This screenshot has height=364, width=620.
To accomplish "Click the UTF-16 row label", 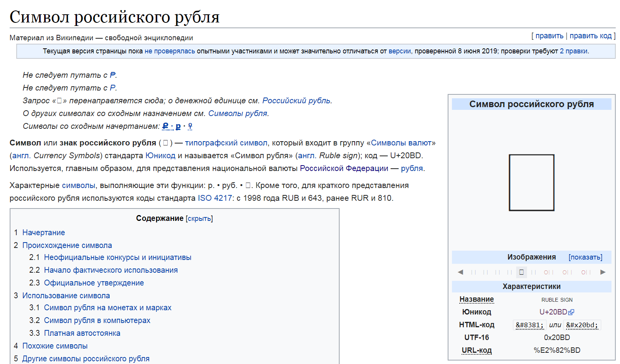I will (x=477, y=337).
